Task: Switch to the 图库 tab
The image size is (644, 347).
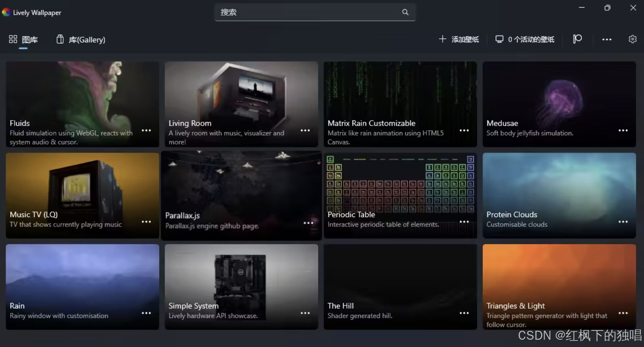Action: [23, 40]
